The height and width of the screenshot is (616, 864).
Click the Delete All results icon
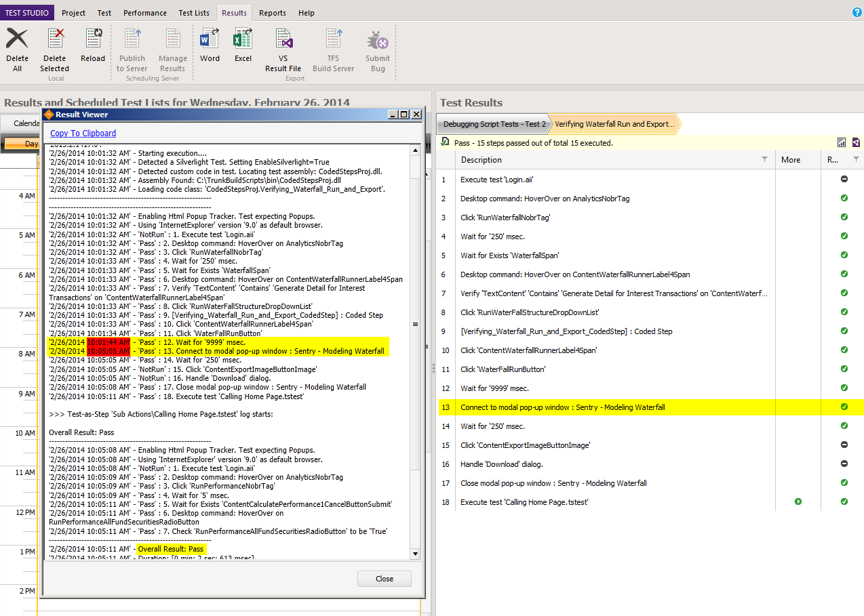click(x=17, y=49)
